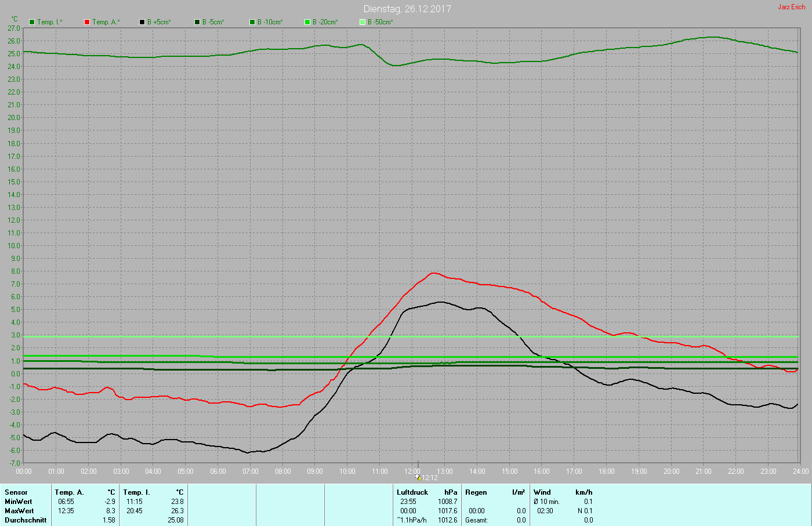Click the 'km/h' wind unit label
The image size is (812, 526).
click(584, 492)
